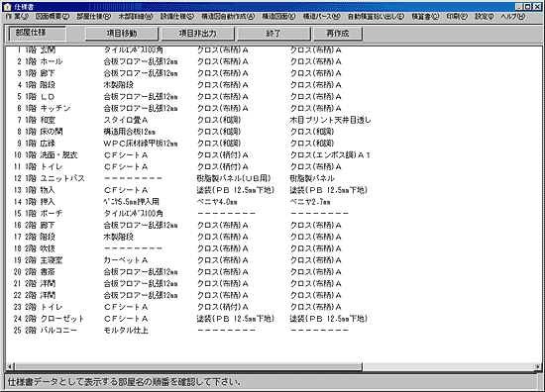Select row 25 2階 バルコニー

(180, 331)
